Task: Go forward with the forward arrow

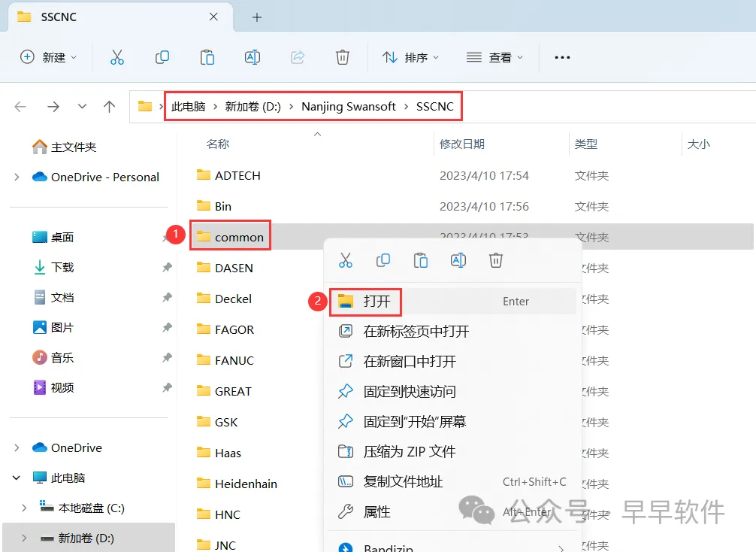Action: coord(53,106)
